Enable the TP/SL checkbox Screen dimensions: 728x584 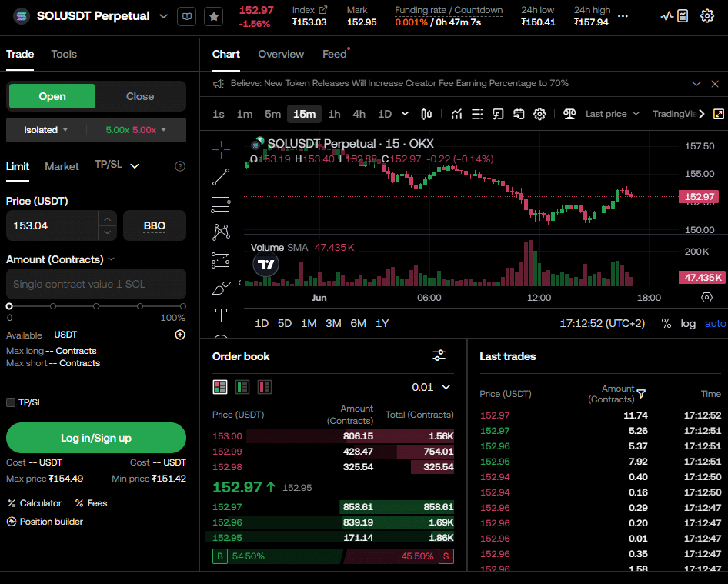[x=11, y=402]
